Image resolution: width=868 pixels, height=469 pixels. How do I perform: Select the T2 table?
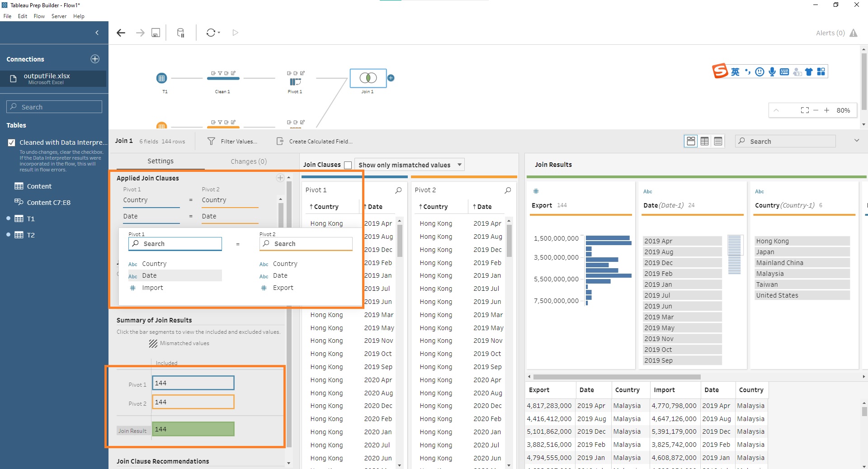point(30,235)
